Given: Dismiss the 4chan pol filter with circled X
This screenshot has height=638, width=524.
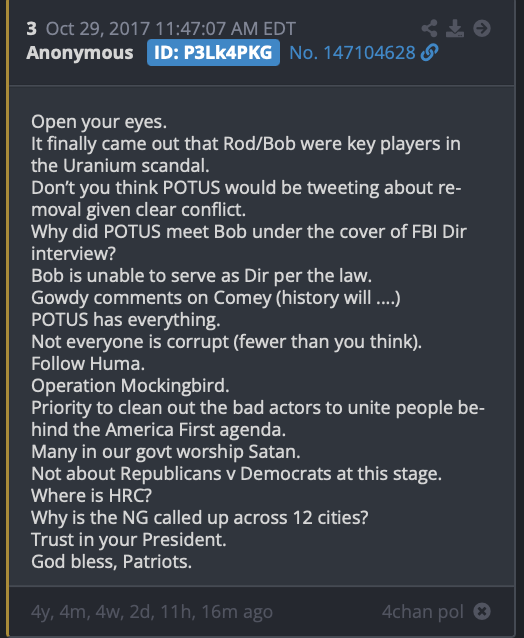Looking at the screenshot, I should pos(482,611).
